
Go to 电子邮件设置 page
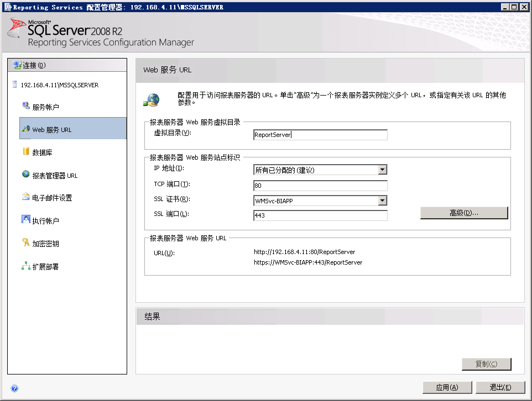(x=52, y=198)
